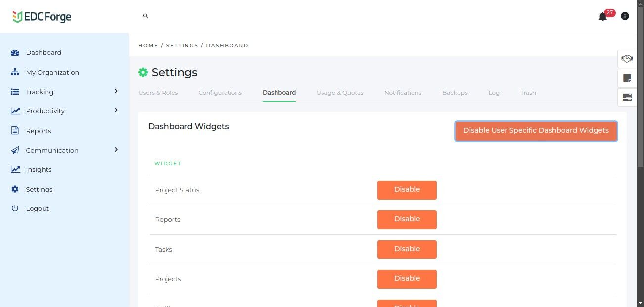Expand the Tracking submenu chevron

click(116, 91)
